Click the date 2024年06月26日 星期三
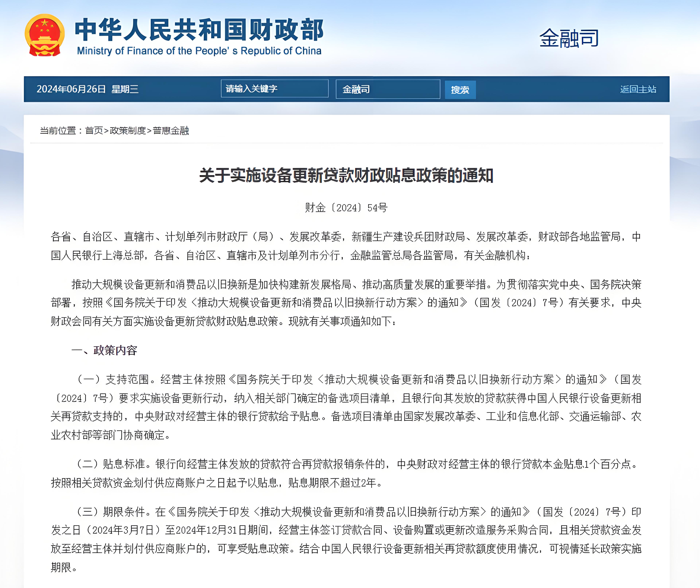This screenshot has width=700, height=588. (87, 89)
